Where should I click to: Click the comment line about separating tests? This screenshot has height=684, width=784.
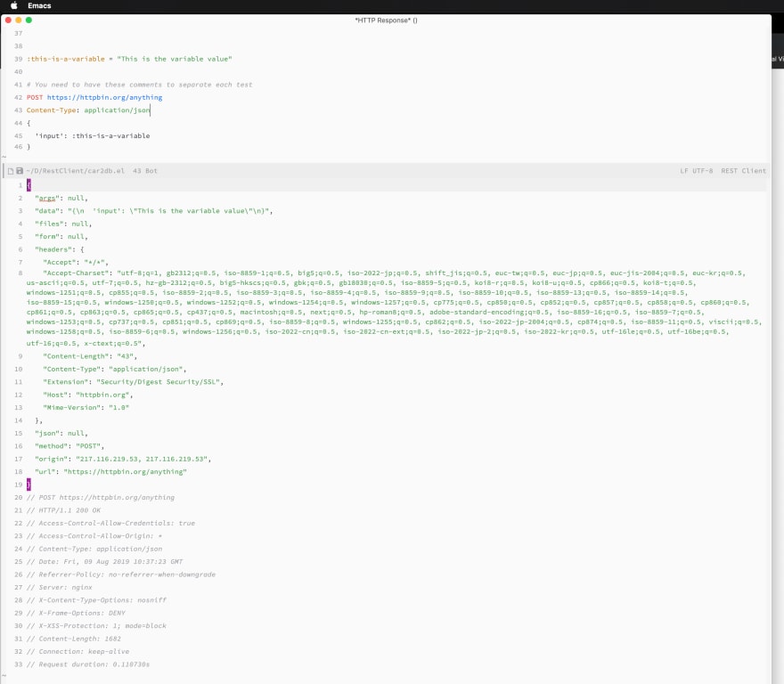[x=140, y=85]
